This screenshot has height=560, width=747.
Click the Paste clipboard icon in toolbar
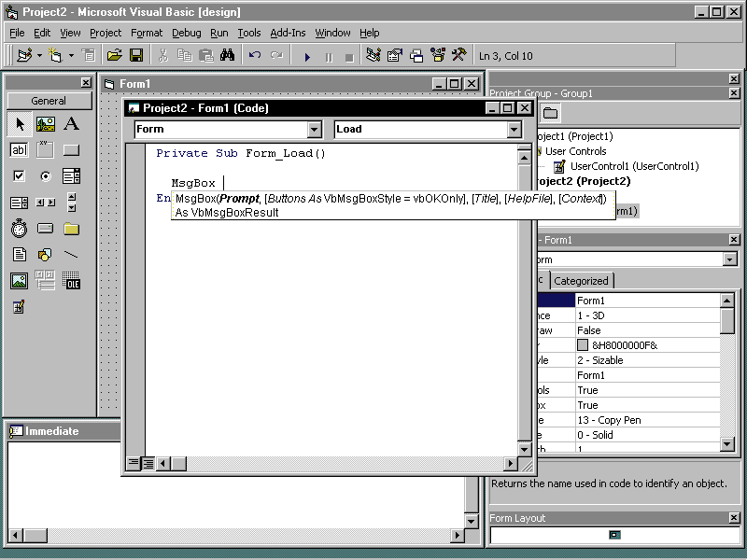205,56
